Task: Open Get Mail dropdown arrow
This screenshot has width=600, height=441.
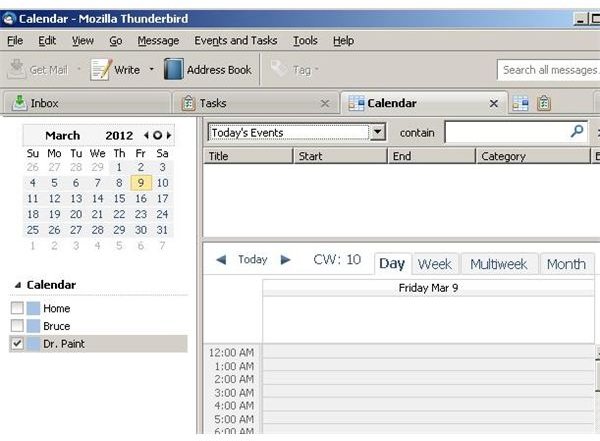Action: [x=79, y=69]
